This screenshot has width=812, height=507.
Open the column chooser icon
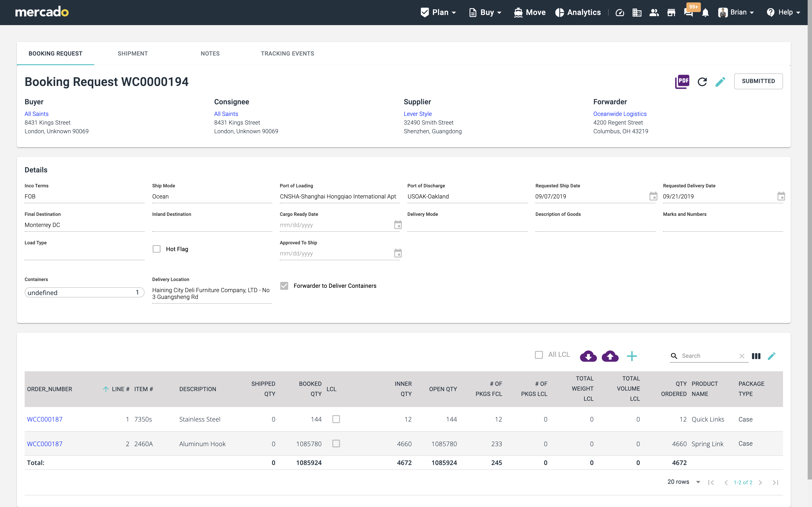tap(756, 356)
